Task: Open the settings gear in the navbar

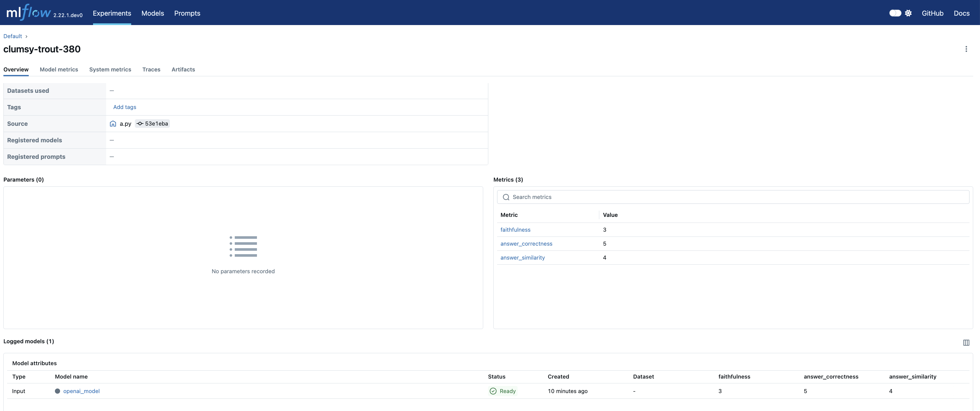Action: (x=909, y=13)
